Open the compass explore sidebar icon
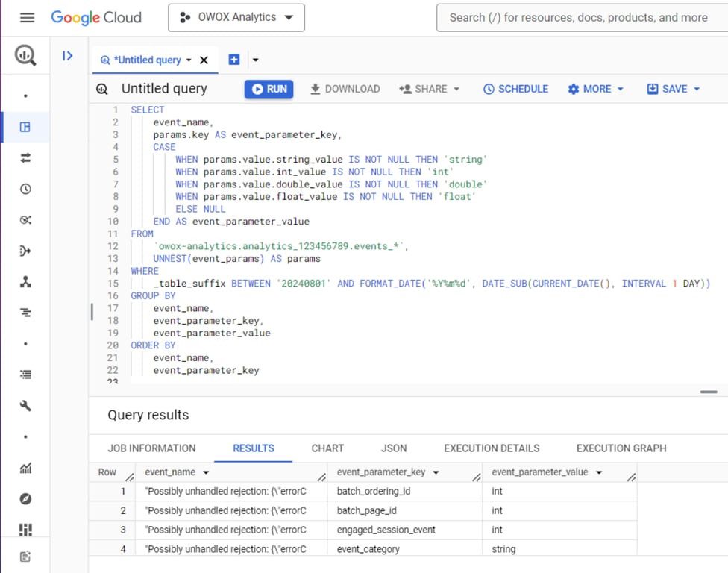 coord(25,498)
